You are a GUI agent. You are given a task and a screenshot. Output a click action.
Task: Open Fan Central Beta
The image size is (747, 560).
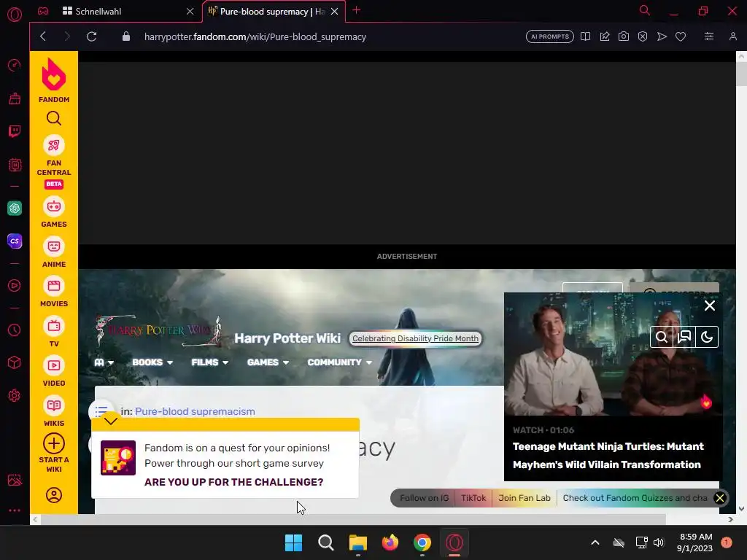pos(54,162)
